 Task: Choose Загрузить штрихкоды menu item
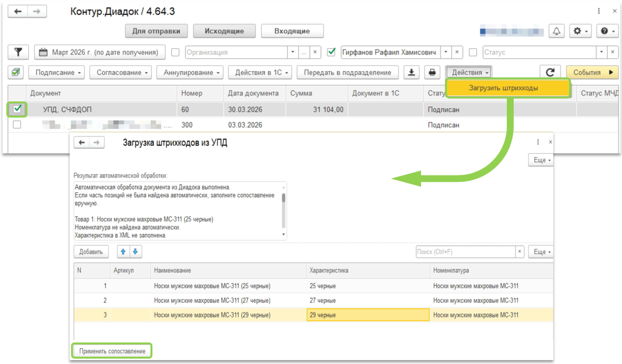click(508, 88)
